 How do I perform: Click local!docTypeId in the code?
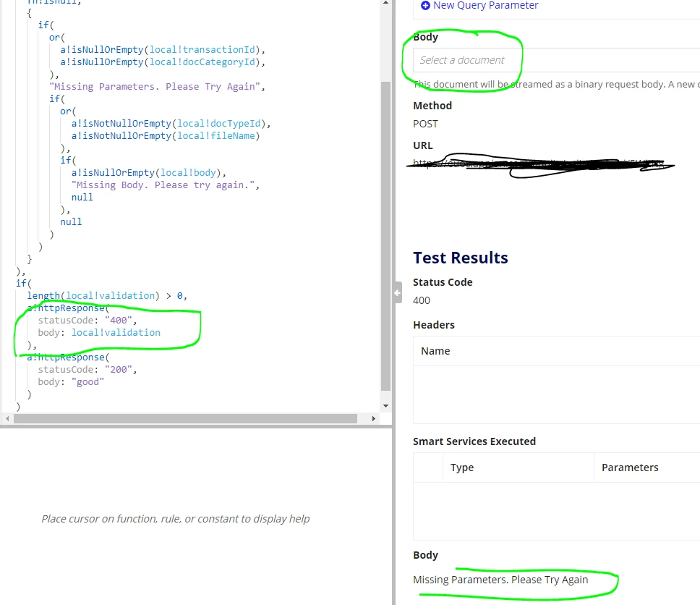218,123
